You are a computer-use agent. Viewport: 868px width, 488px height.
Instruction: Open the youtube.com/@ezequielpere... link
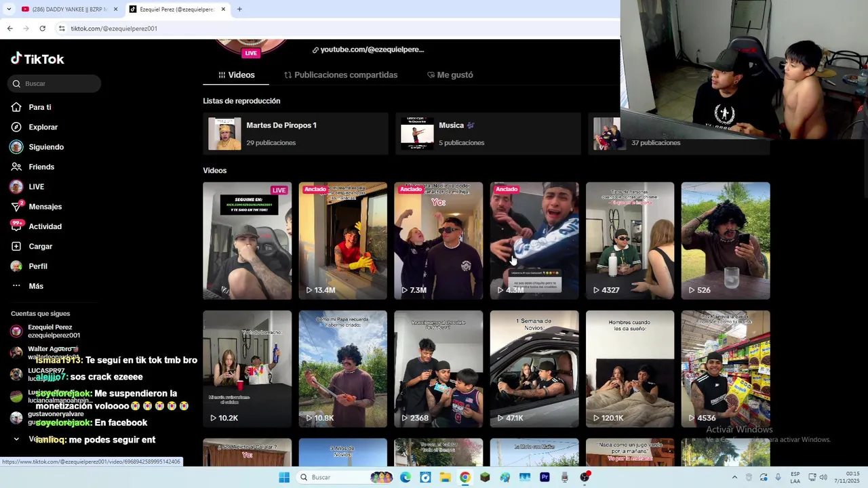[368, 49]
